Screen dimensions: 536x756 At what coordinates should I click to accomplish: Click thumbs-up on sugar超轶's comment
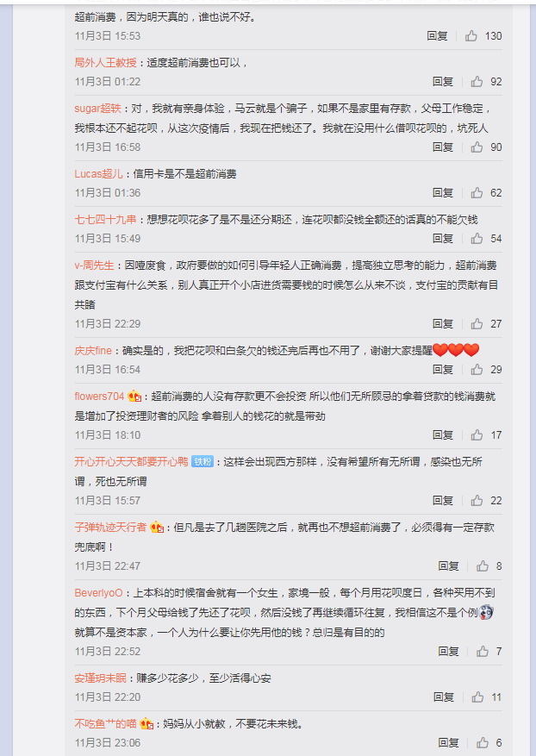[477, 147]
